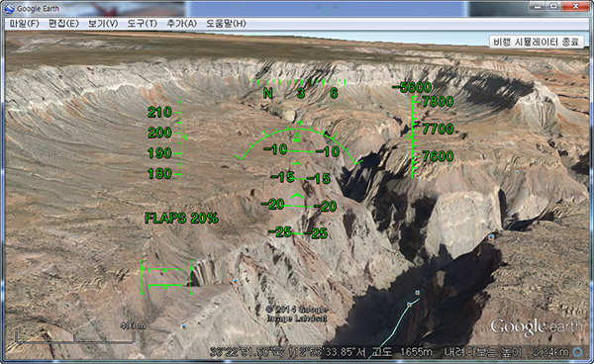Image resolution: width=594 pixels, height=364 pixels.
Task: Click the Google earth watermark logo
Action: [x=536, y=327]
